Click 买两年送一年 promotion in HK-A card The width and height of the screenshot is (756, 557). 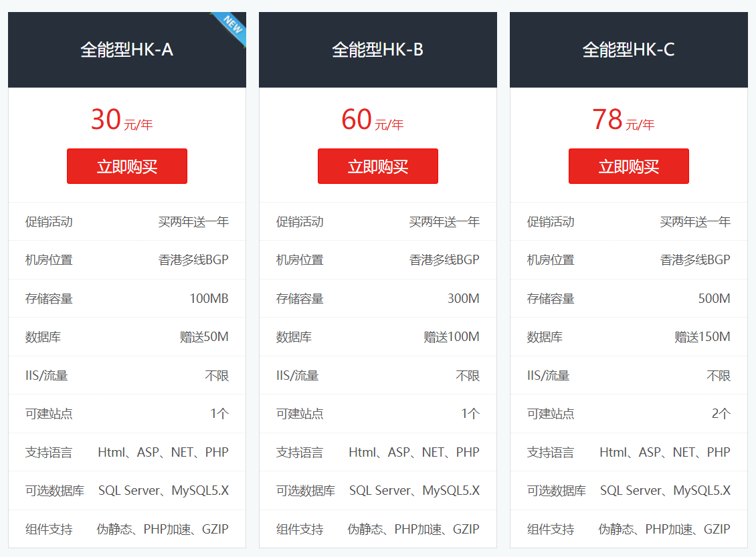(193, 222)
